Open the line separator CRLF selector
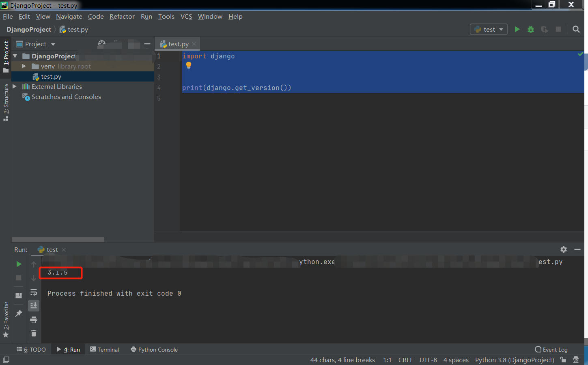This screenshot has height=365, width=588. click(405, 360)
